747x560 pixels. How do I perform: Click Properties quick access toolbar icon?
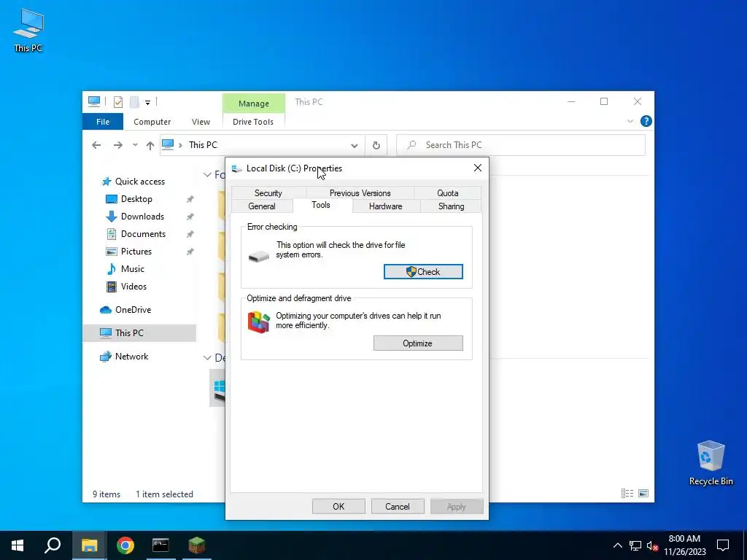[x=118, y=102]
